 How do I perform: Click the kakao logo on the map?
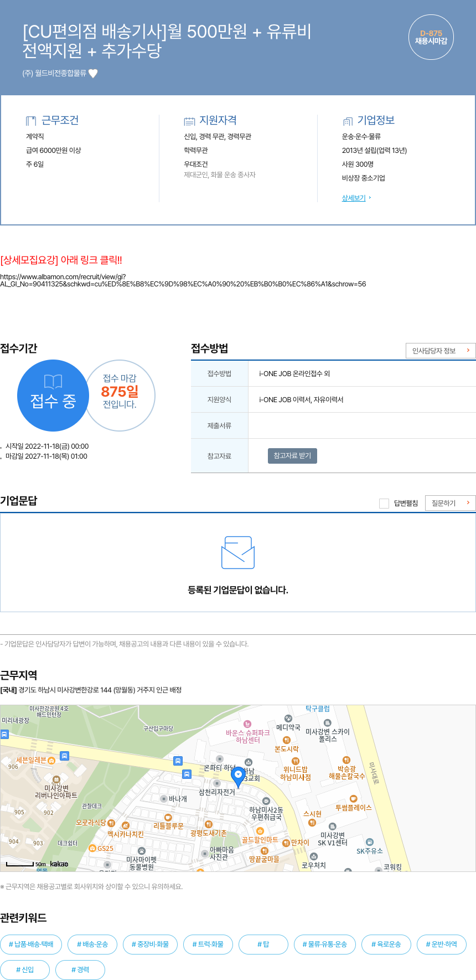[x=59, y=864]
